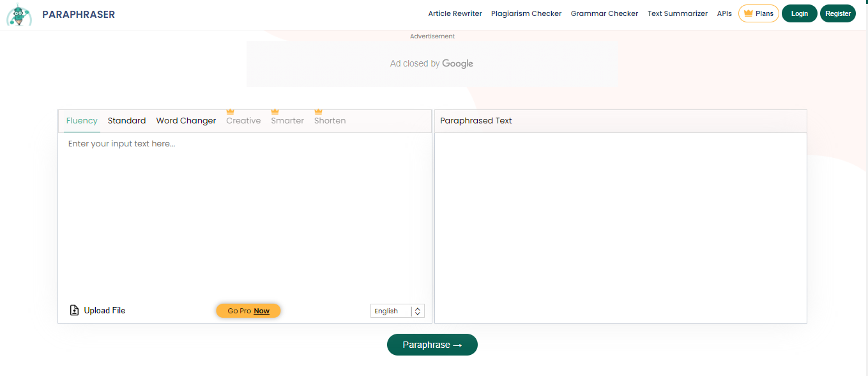The width and height of the screenshot is (868, 376).
Task: Click the crown icon above Creative
Action: [231, 112]
